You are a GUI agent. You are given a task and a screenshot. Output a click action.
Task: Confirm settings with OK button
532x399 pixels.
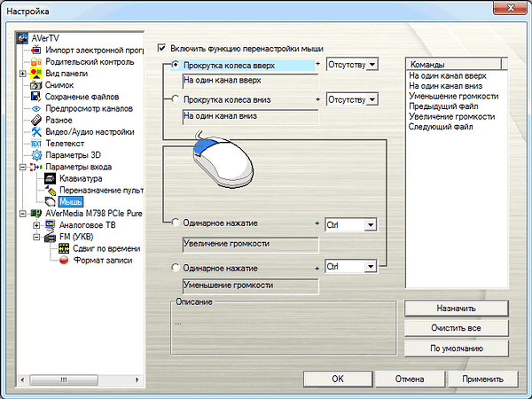[338, 379]
